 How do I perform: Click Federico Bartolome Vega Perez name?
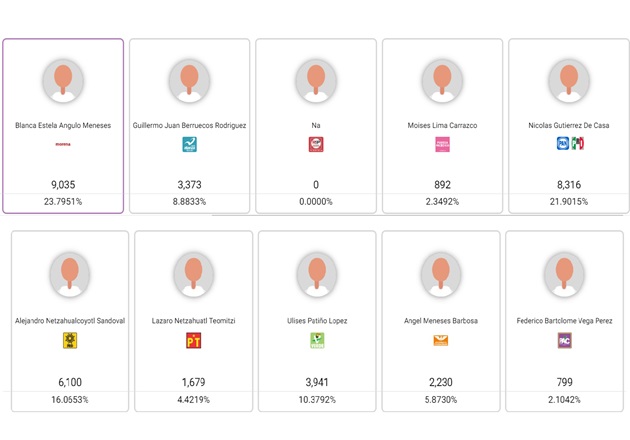click(x=565, y=321)
